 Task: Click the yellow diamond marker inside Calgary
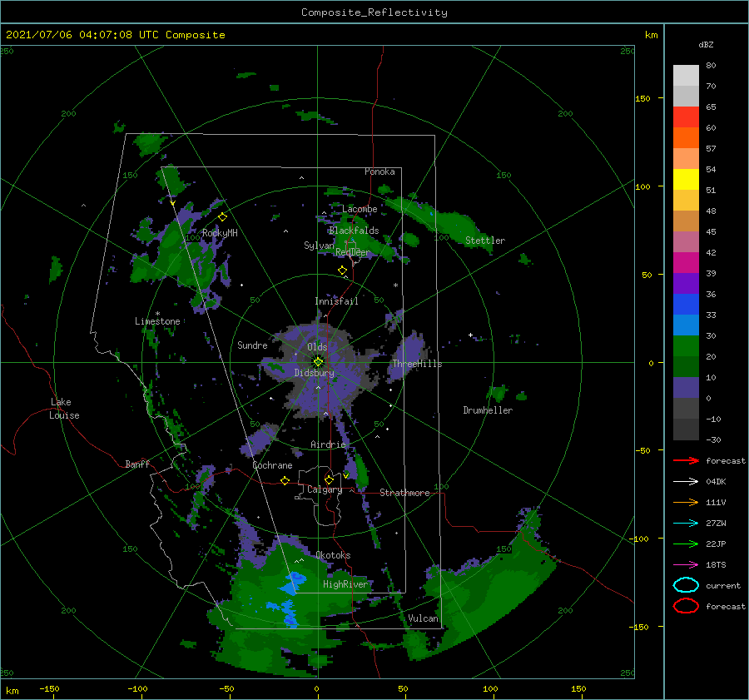coord(329,479)
